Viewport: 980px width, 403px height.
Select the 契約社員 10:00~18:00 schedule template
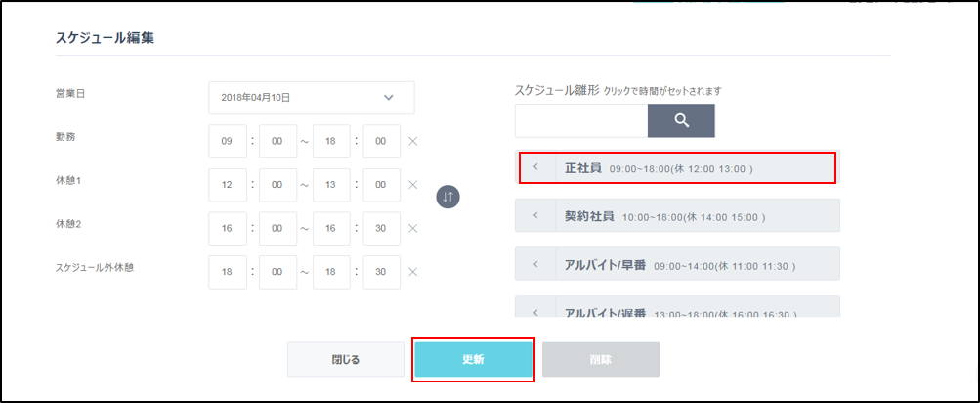coord(684,215)
